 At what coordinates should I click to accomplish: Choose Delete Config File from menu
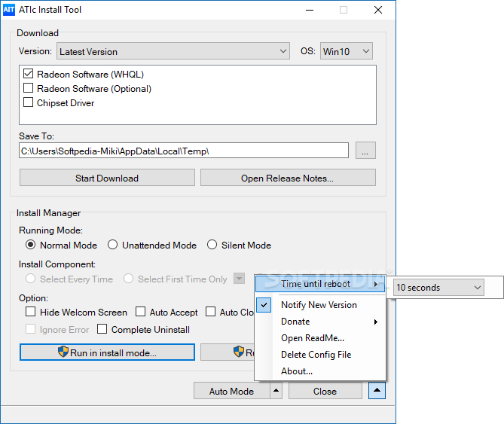(x=320, y=355)
